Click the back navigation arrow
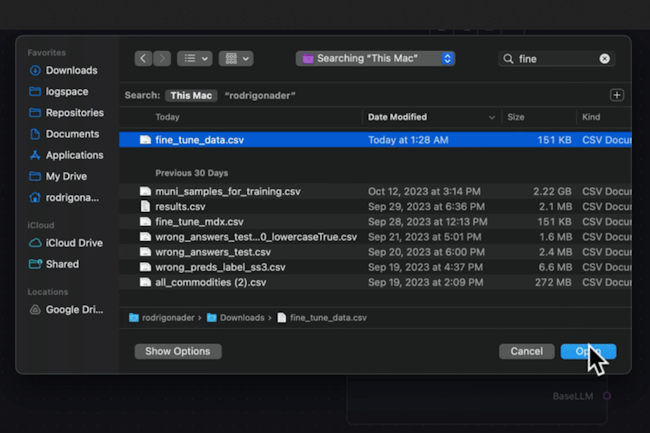 coord(143,59)
